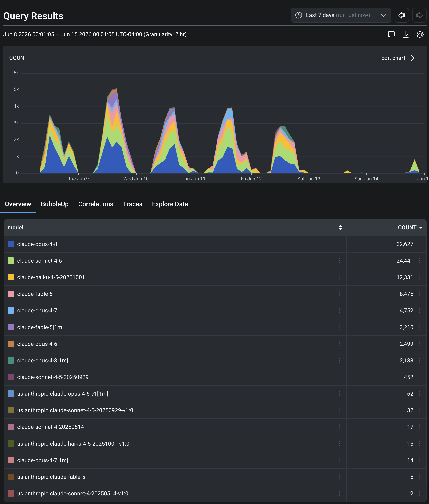Open count menu for 62 value

(x=419, y=394)
